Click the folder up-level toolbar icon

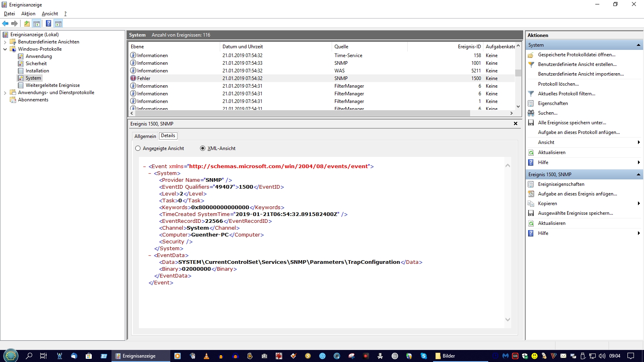[x=27, y=24]
